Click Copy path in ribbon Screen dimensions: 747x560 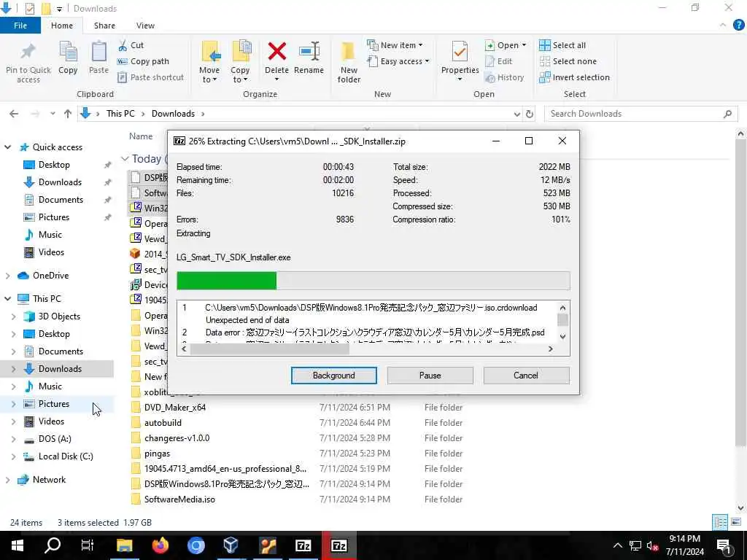coord(144,61)
